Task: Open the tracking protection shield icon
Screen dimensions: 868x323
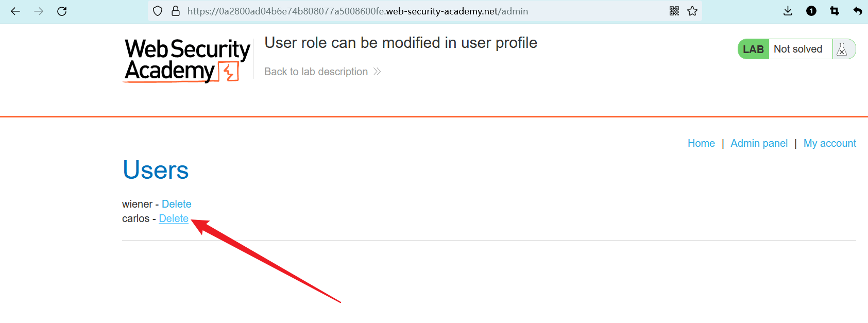Action: click(158, 11)
